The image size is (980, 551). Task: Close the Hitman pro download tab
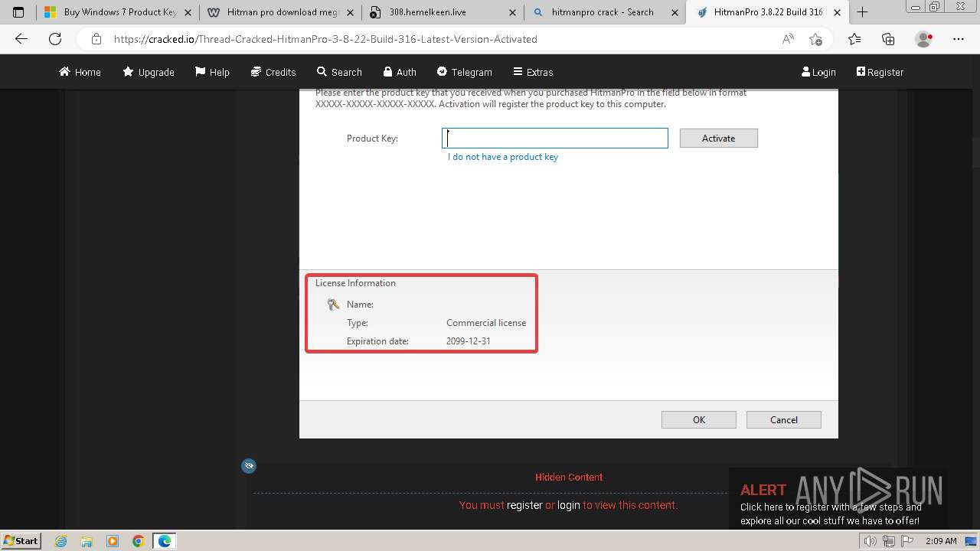(x=350, y=12)
